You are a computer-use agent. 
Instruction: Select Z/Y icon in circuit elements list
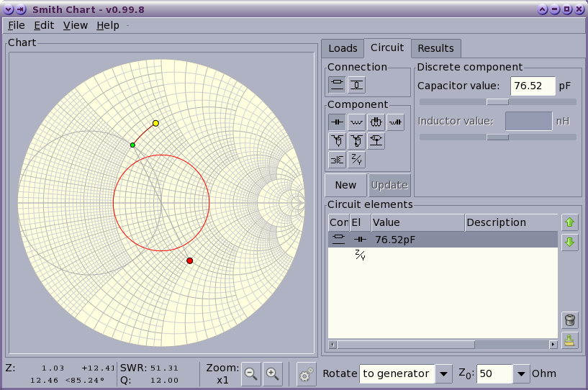pyautogui.click(x=360, y=255)
